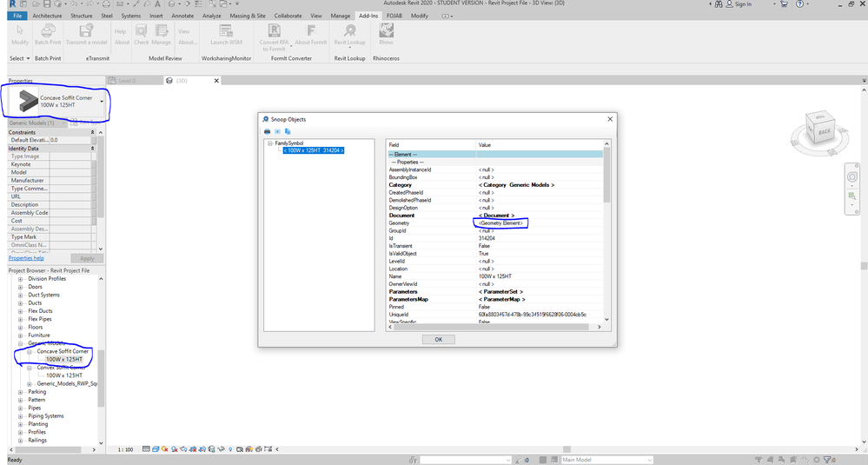Click the Convert RFA to FormIt icon
Viewport: 868px width, 465px height.
(274, 30)
